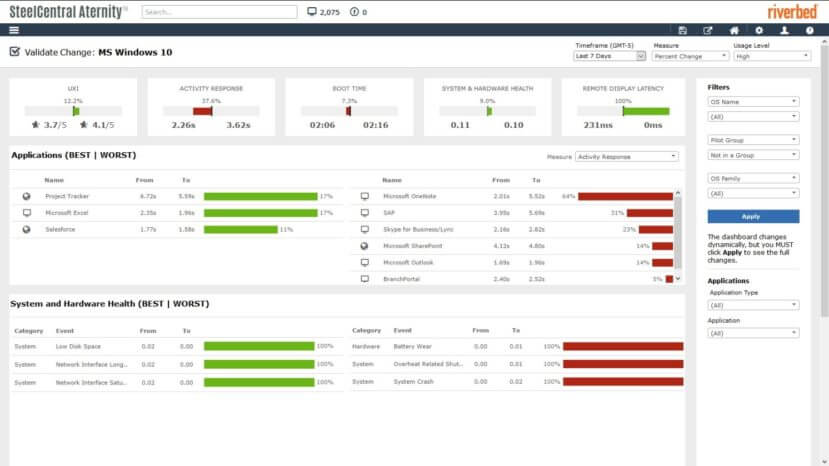Click the Network Interface Long.. event
This screenshot has width=829, height=466.
click(91, 364)
